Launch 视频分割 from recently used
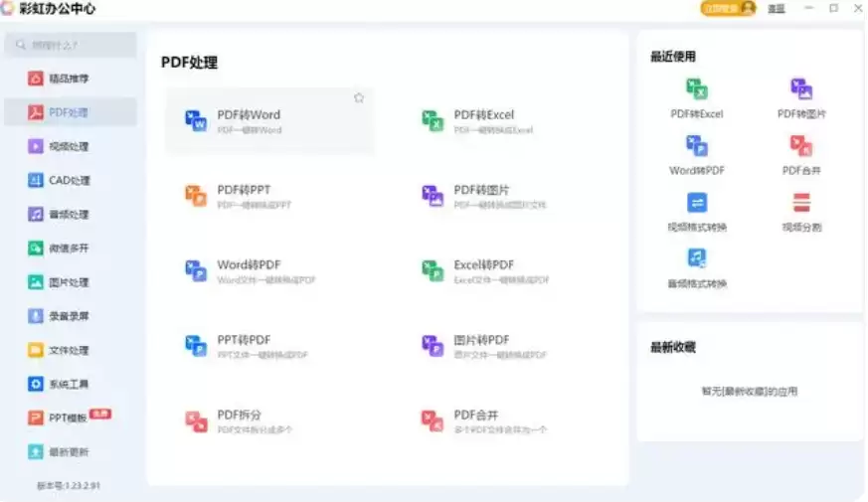The image size is (868, 502). click(801, 212)
